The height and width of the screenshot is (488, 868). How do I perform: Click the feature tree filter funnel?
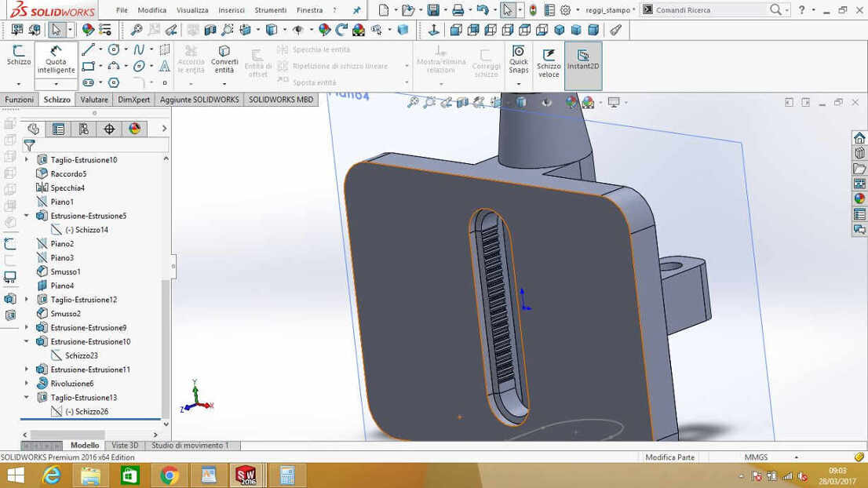click(29, 145)
